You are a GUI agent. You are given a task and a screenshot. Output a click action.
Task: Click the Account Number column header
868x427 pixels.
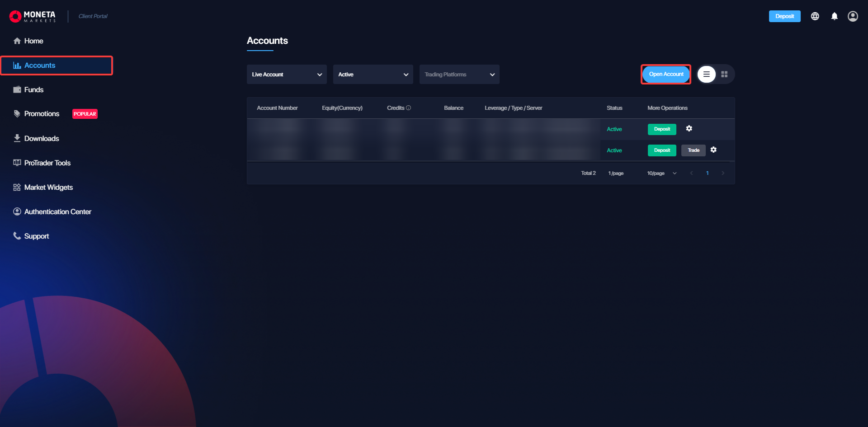coord(277,108)
